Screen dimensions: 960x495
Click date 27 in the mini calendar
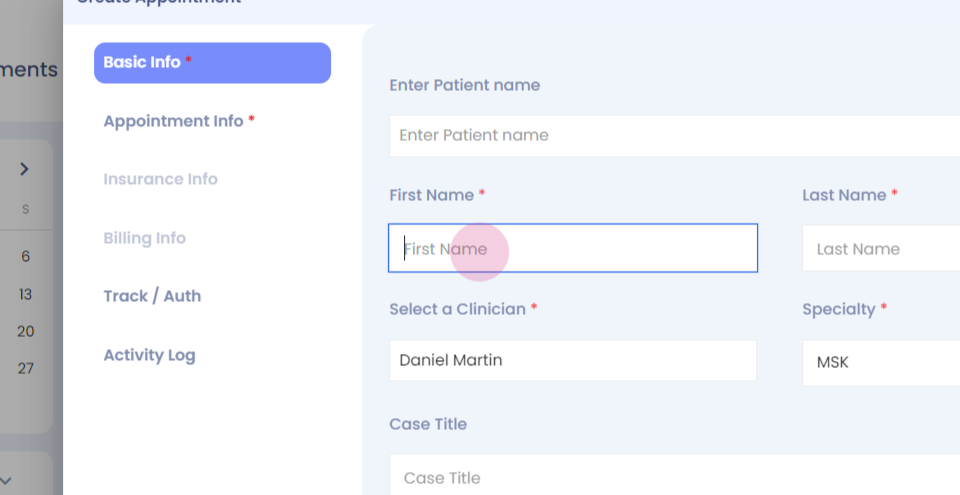point(26,369)
